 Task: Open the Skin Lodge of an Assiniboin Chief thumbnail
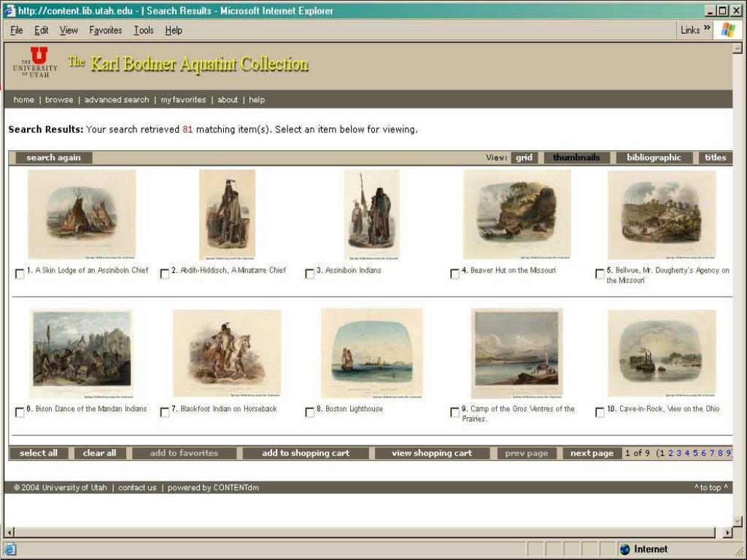[82, 214]
